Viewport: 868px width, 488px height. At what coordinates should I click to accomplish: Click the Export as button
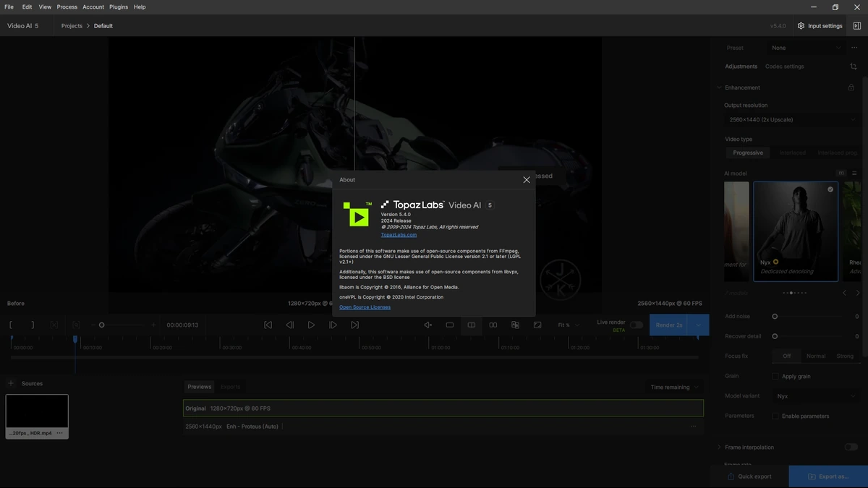[x=828, y=476]
